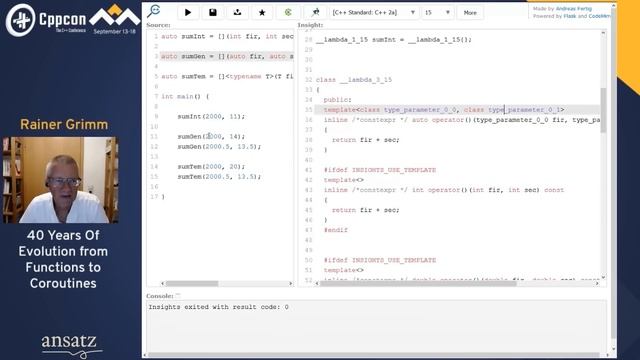Image resolution: width=640 pixels, height=360 pixels.
Task: Open Andreas Fertig author link
Action: (573, 9)
